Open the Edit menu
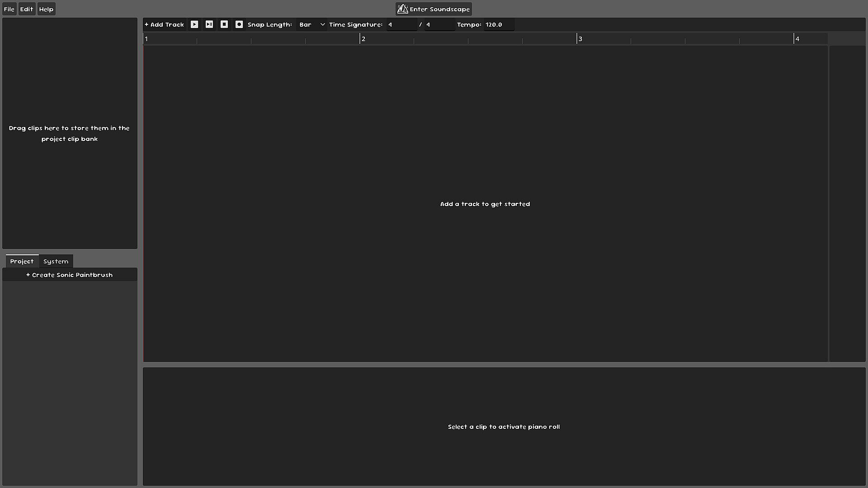This screenshot has width=868, height=488. pos(27,9)
